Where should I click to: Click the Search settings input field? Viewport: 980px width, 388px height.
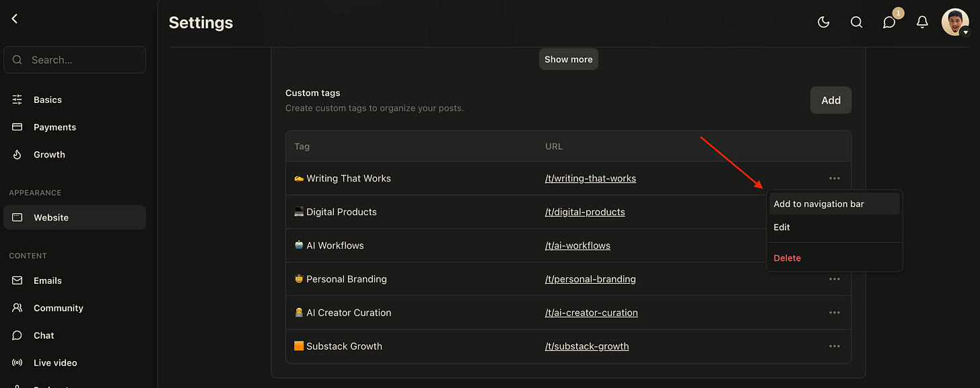(75, 60)
